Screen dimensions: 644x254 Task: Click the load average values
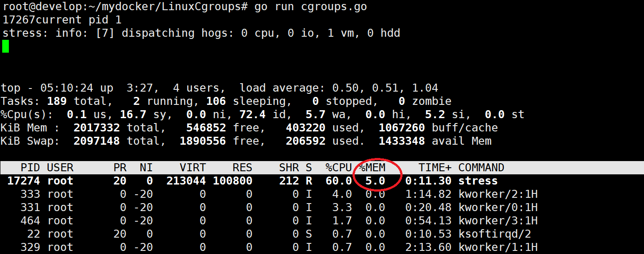pyautogui.click(x=385, y=88)
